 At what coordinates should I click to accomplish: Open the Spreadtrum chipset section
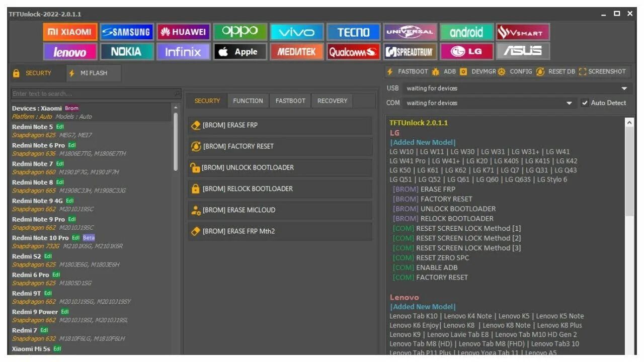tap(410, 51)
